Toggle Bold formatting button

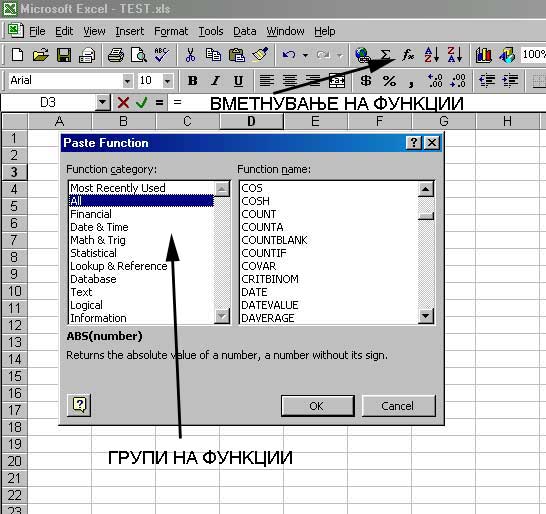tap(192, 81)
